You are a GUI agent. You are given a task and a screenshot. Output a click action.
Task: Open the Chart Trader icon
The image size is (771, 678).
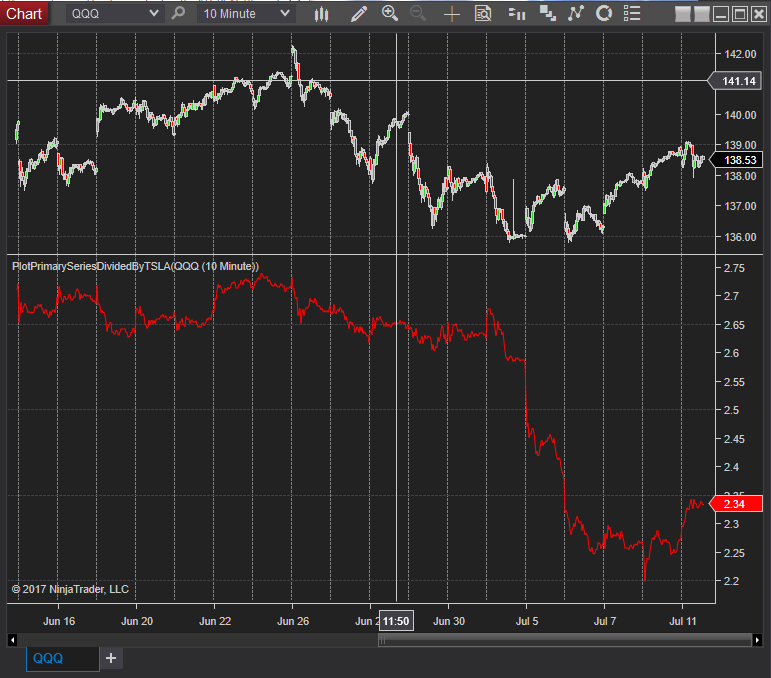[x=516, y=14]
